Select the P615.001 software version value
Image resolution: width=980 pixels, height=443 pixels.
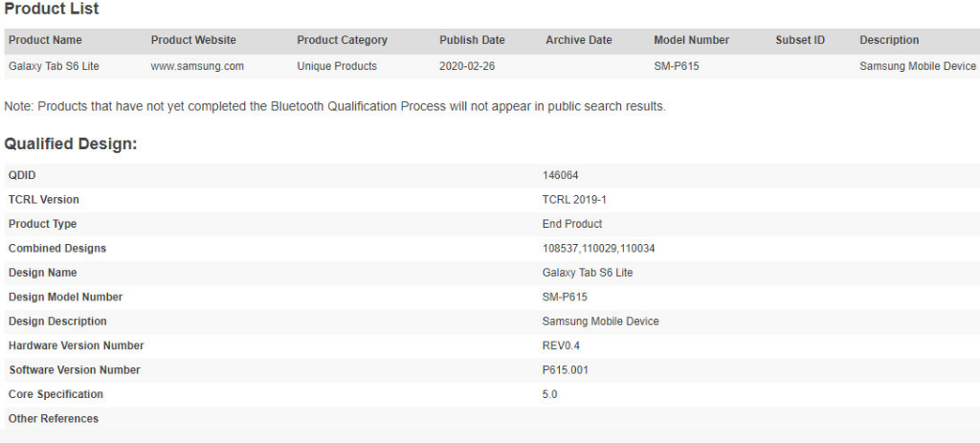coord(565,370)
